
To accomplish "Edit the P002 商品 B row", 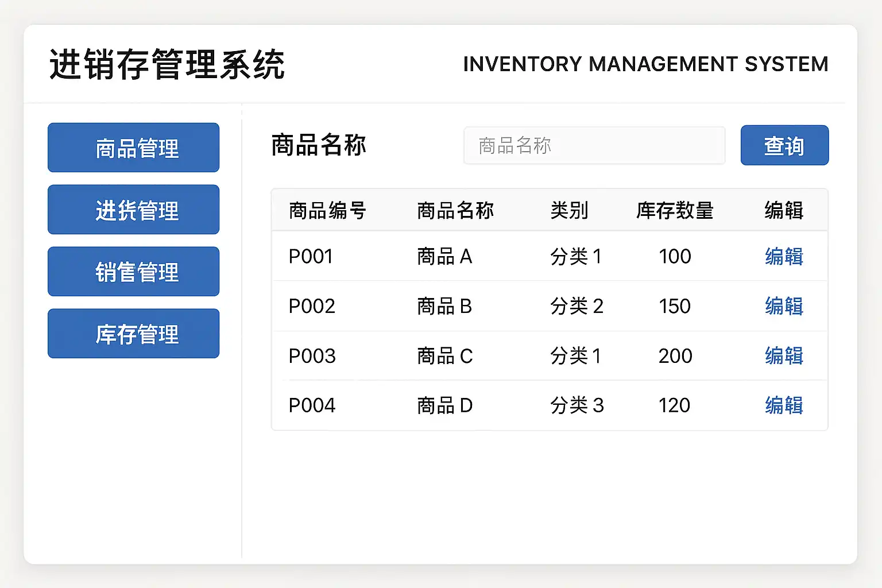I will tap(783, 306).
